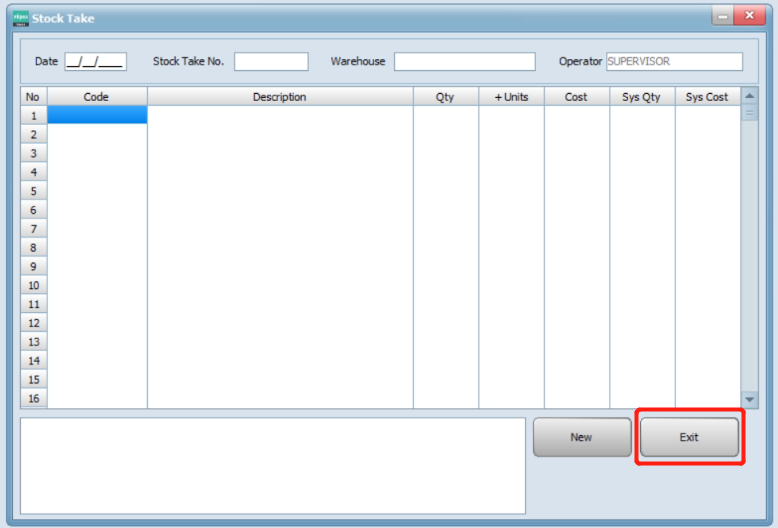Click the New button
Image resolution: width=778 pixels, height=528 pixels.
pos(581,437)
